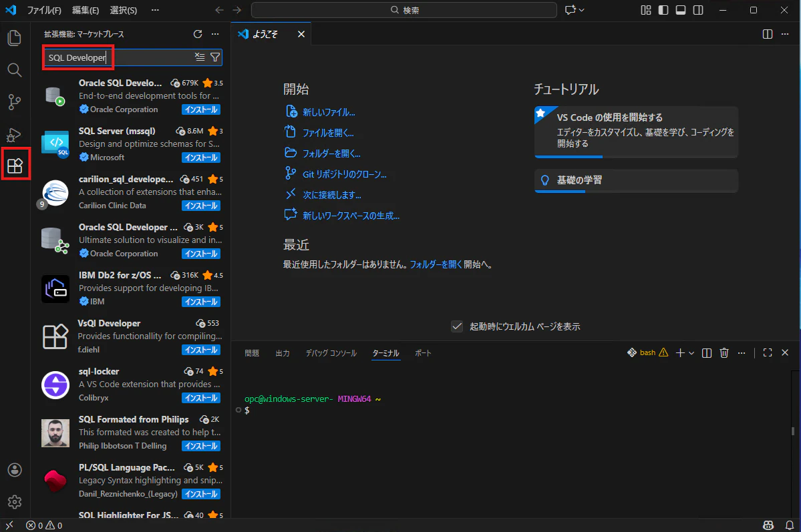This screenshot has height=532, width=801.
Task: Install the VsQl Developer extension
Action: point(201,350)
